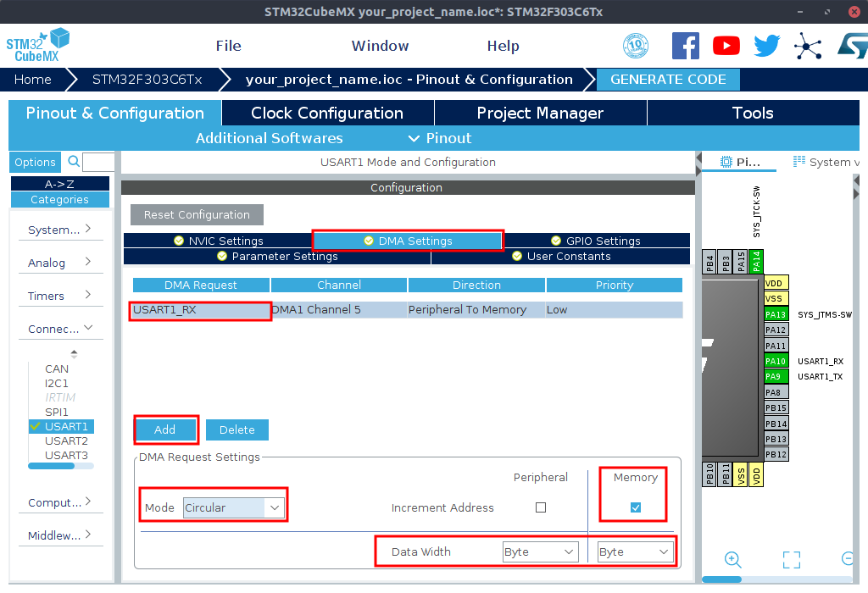The image size is (868, 593).
Task: Click the horizontal scrollbar under chip view
Action: coord(776,579)
